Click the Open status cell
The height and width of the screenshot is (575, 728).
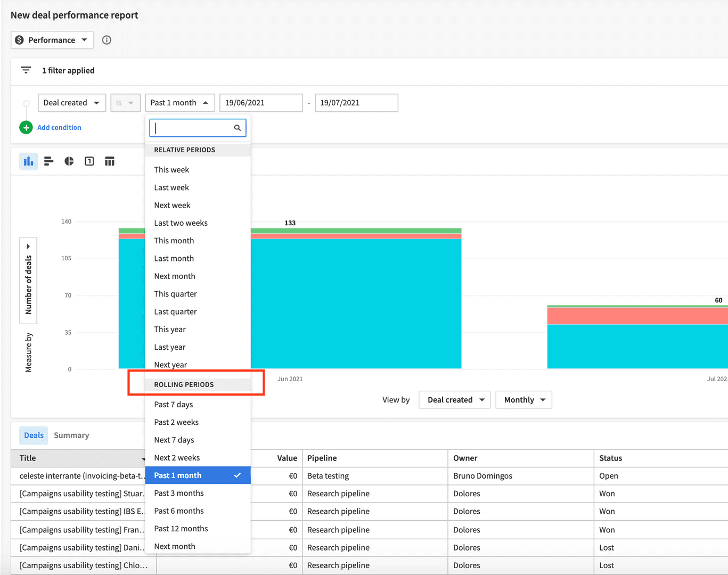point(609,476)
